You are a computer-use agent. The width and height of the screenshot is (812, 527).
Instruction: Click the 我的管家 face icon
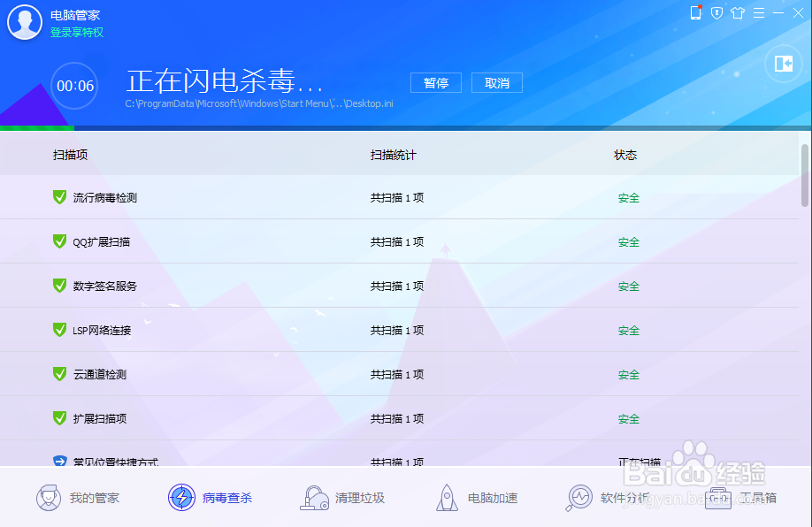click(49, 498)
